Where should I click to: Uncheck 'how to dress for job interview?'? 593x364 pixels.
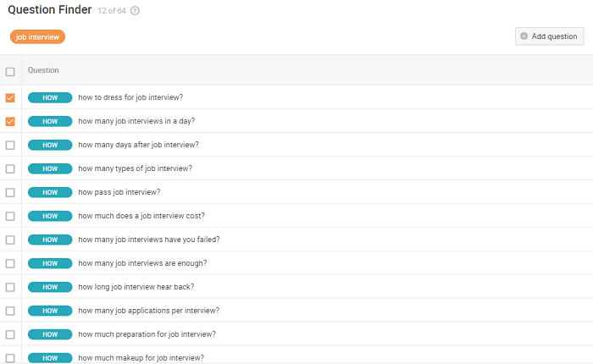coord(10,97)
